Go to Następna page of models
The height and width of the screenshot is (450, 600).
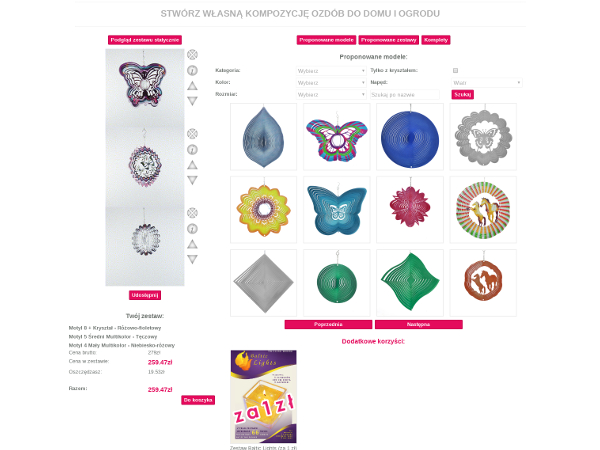point(419,324)
